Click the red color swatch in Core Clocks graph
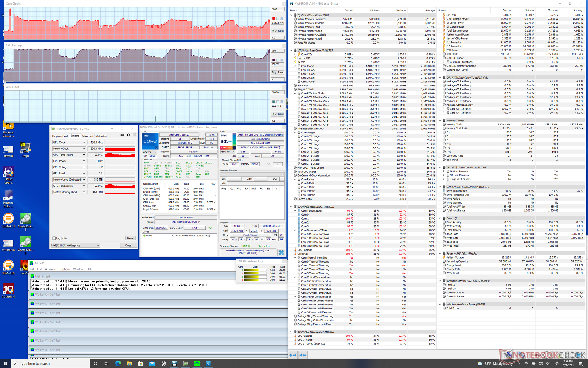This screenshot has height=368, width=588. coord(273,18)
